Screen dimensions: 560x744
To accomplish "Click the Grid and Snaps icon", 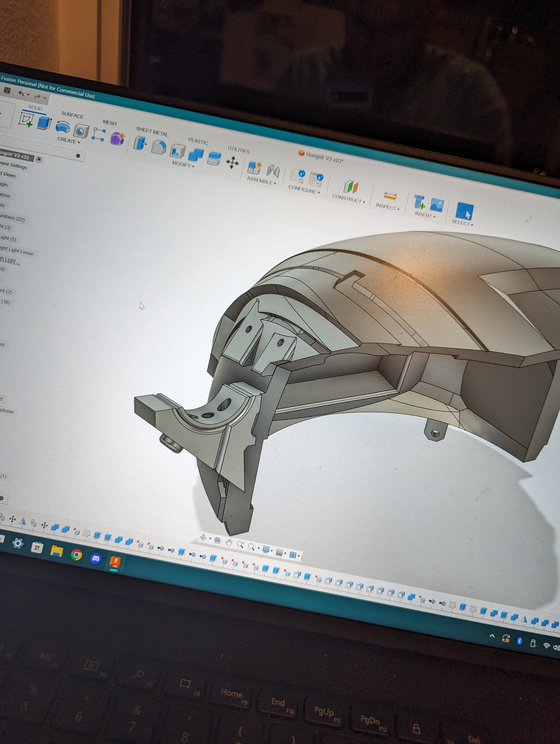I will coord(279,552).
